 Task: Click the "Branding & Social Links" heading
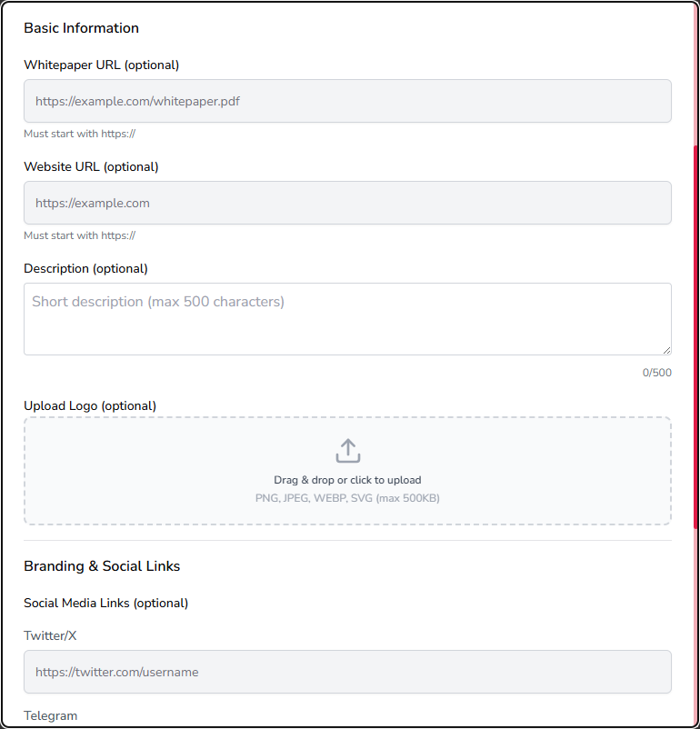(x=102, y=566)
